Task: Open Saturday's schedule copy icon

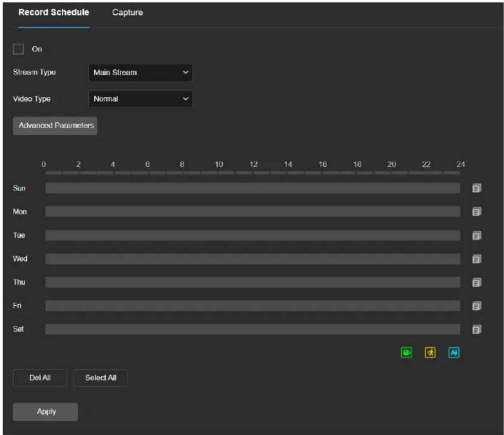Action: click(477, 329)
